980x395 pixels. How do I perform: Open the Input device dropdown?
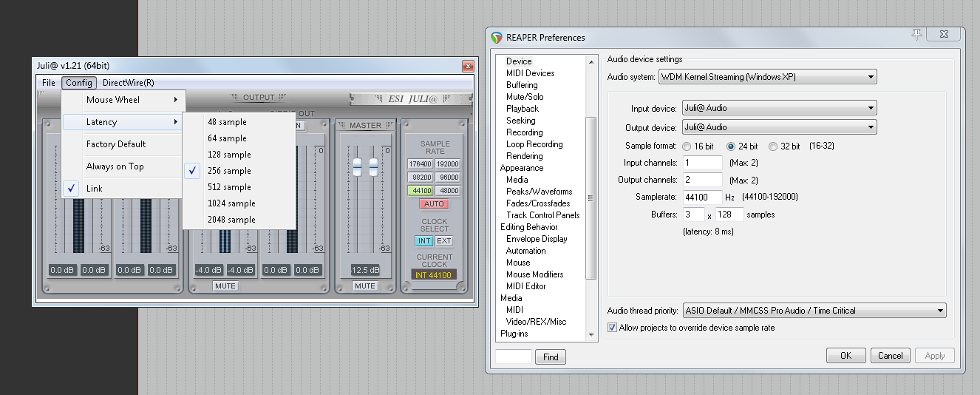779,108
